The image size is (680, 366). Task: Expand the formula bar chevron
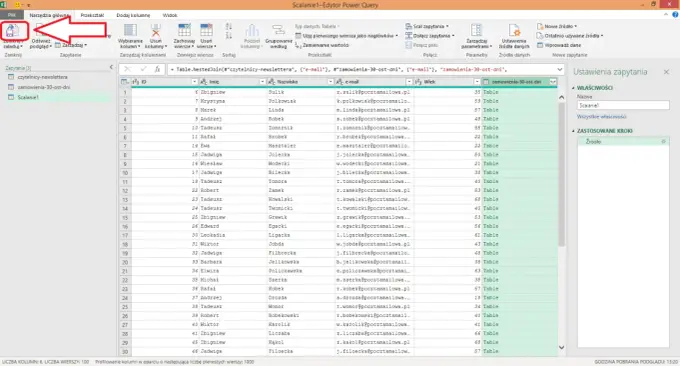[x=559, y=69]
